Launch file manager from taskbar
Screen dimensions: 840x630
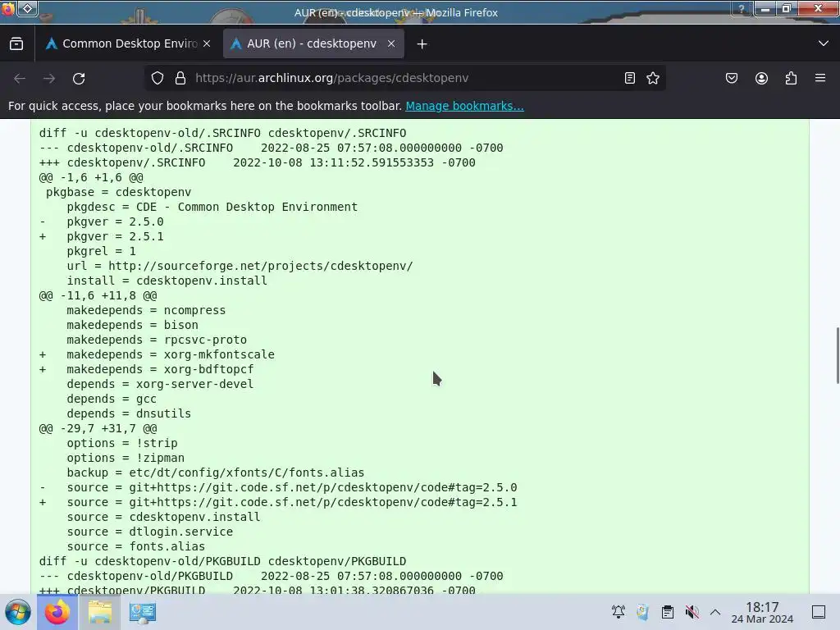pyautogui.click(x=100, y=612)
